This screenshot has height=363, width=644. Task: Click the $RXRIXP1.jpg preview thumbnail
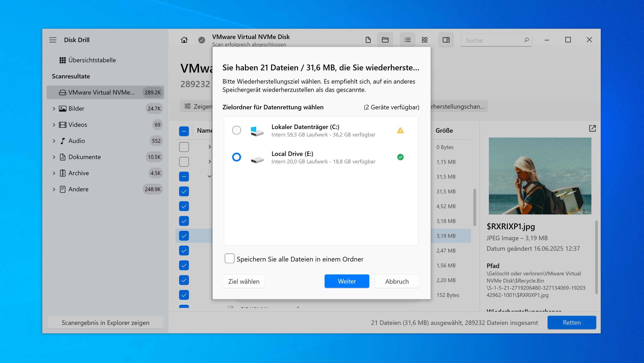(x=540, y=176)
